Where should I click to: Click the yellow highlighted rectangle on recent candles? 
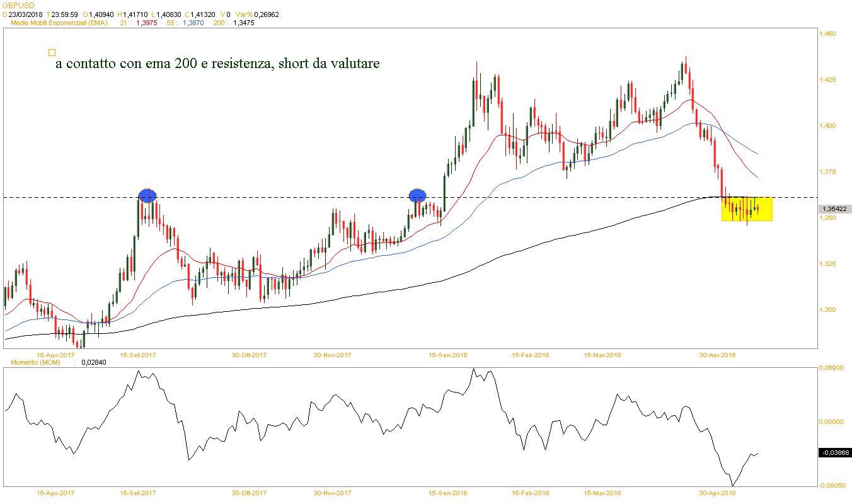click(x=747, y=209)
